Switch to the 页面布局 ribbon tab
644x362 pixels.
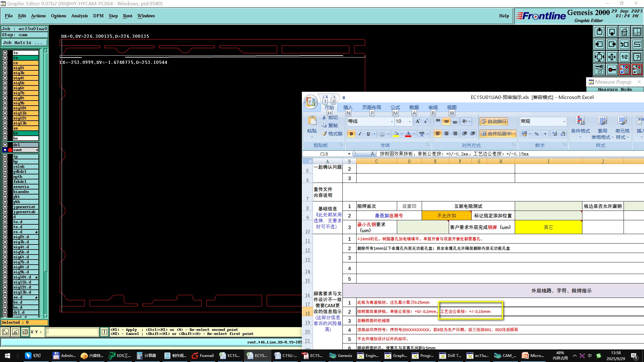371,107
